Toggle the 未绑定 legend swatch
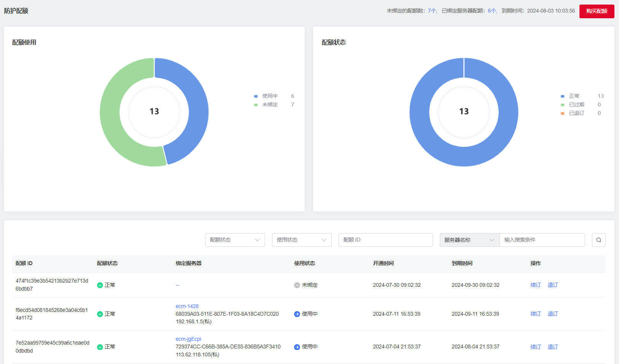 pos(256,105)
